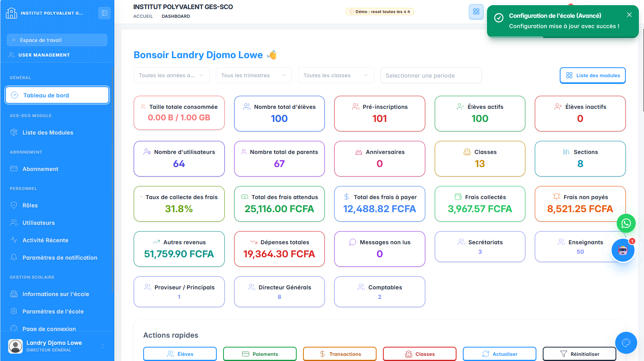This screenshot has height=361, width=644.
Task: Click the theme palette floating button
Action: point(626,342)
